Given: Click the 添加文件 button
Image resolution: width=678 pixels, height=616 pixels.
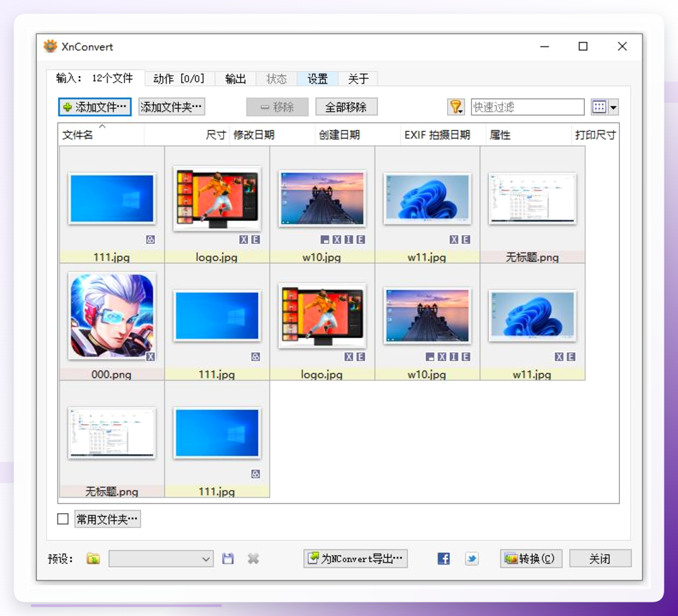Looking at the screenshot, I should click(x=95, y=107).
